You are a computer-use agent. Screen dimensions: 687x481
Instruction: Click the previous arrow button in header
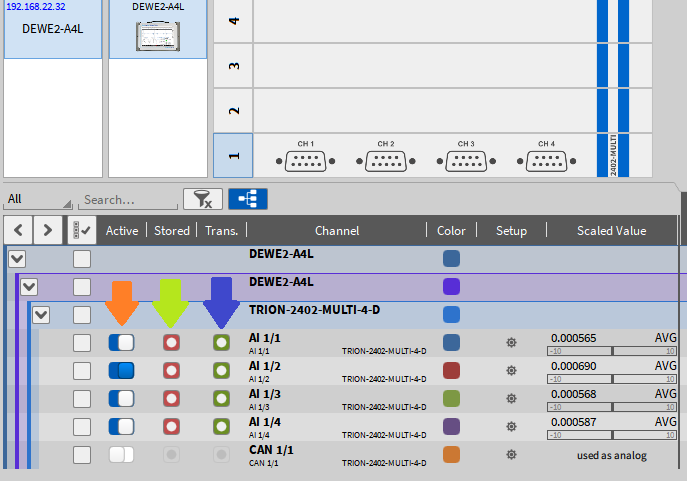coord(18,231)
